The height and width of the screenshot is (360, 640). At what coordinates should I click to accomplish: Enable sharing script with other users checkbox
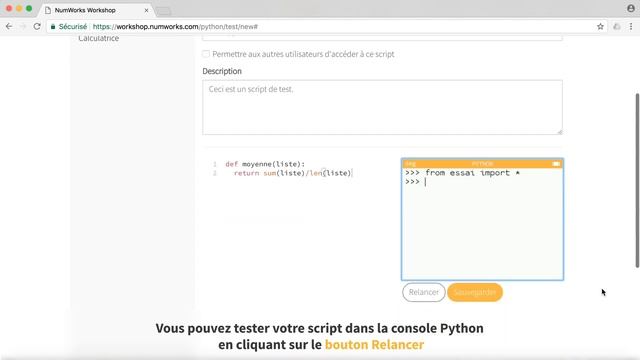[x=206, y=54]
